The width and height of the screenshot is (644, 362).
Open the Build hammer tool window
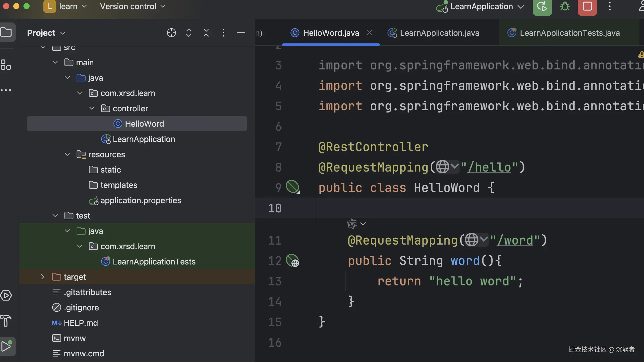6,321
